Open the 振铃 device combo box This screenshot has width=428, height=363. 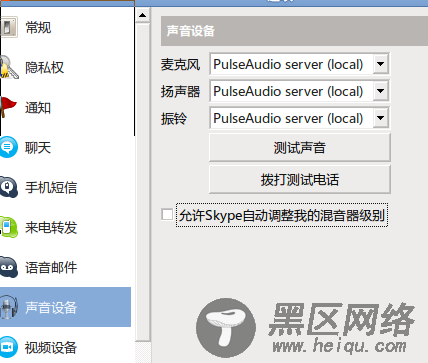pyautogui.click(x=299, y=118)
